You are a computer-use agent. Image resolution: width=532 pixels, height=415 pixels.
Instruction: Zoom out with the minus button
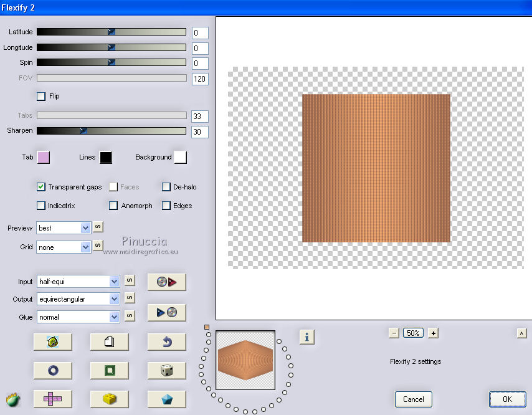tap(394, 333)
